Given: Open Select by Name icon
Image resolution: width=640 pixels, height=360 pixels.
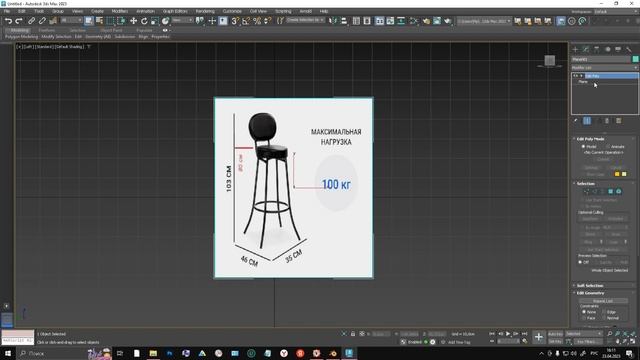Looking at the screenshot, I should (x=99, y=21).
